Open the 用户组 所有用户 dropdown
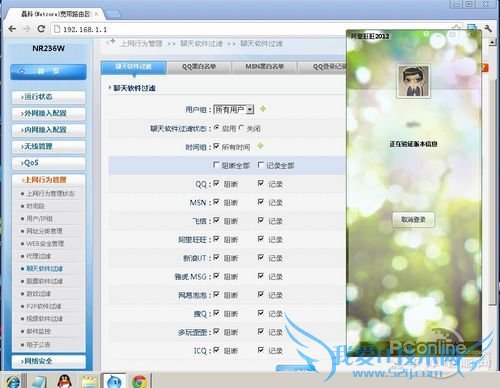 tap(234, 109)
